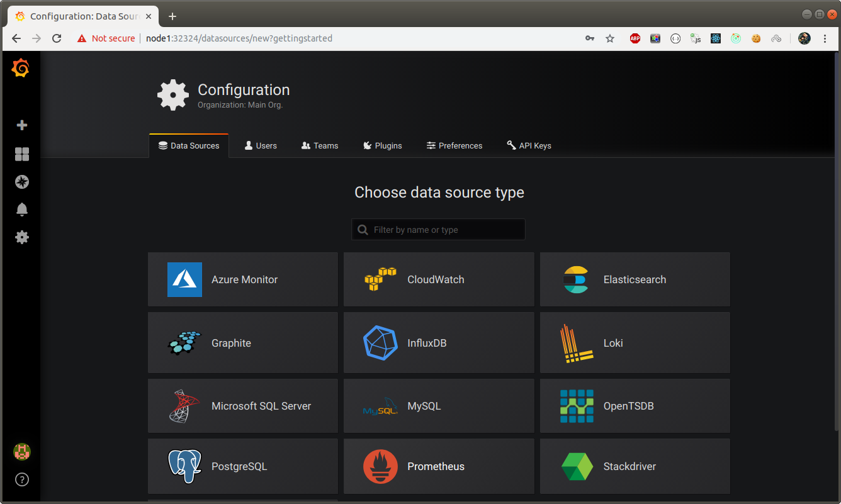
Task: Choose the Stackdriver data source label
Action: pos(629,466)
